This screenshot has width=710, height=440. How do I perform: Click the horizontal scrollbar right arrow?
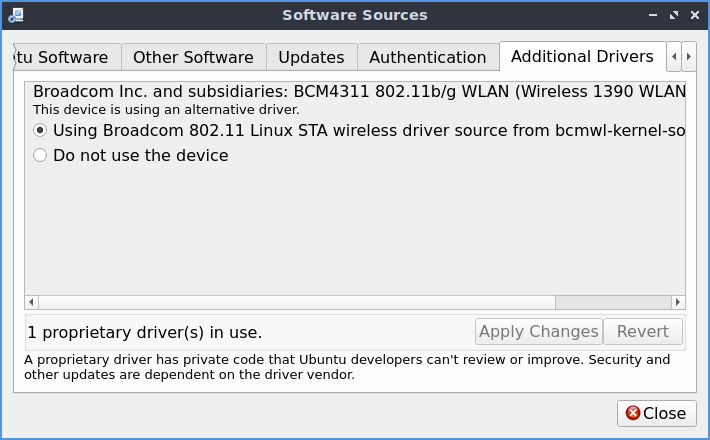678,302
